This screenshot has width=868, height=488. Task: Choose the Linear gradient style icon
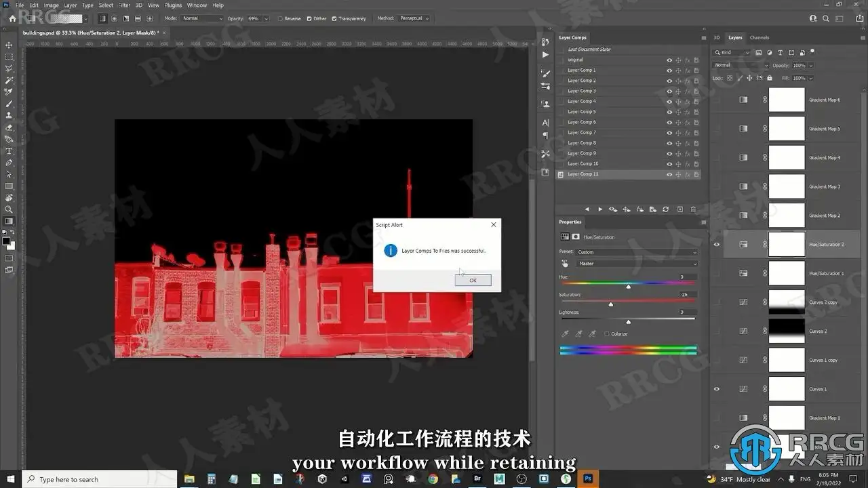[102, 18]
